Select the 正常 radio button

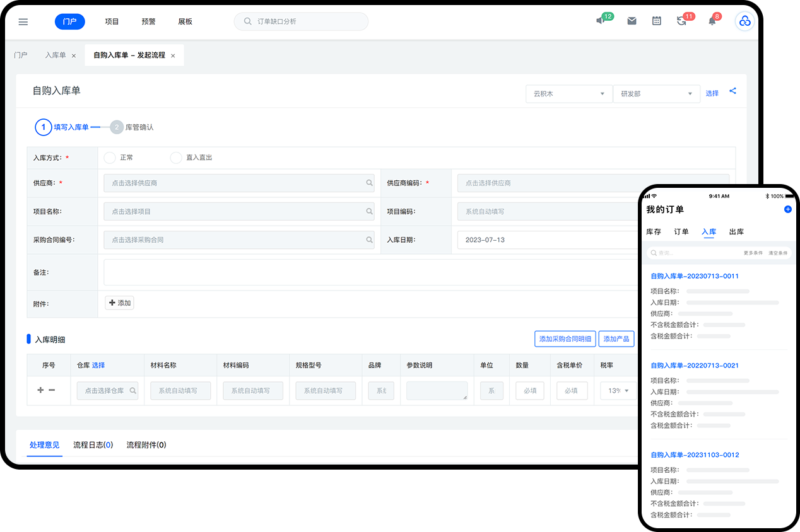[110, 158]
